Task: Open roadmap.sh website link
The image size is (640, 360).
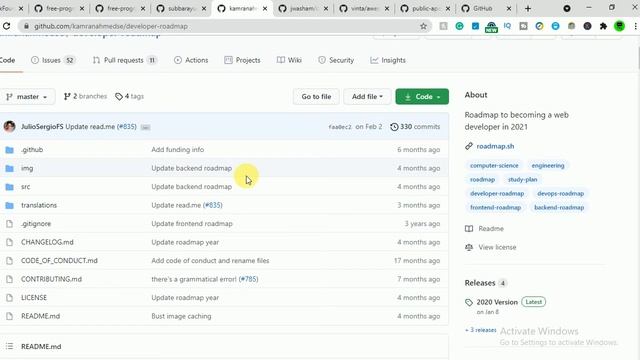Action: (x=495, y=146)
